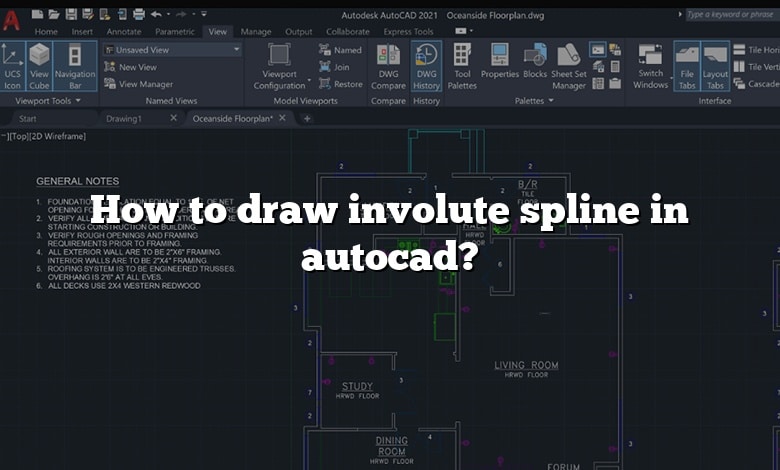
Task: Open the View Manager
Action: tap(139, 84)
